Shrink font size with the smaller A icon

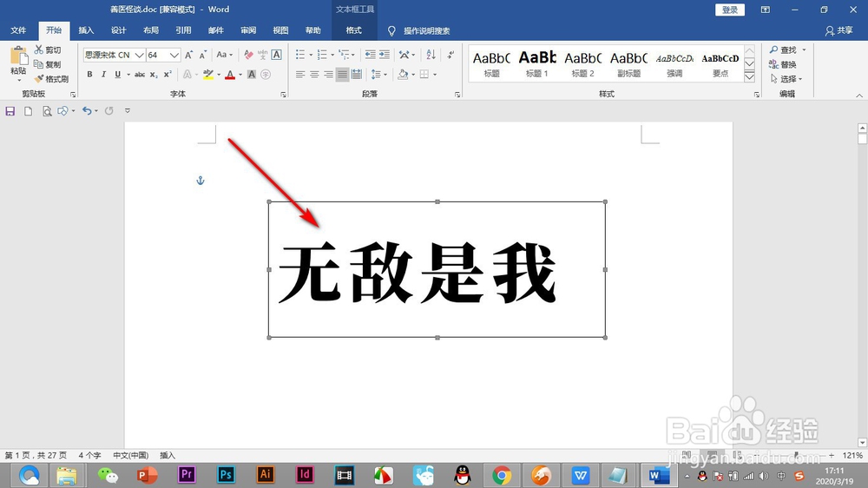202,55
